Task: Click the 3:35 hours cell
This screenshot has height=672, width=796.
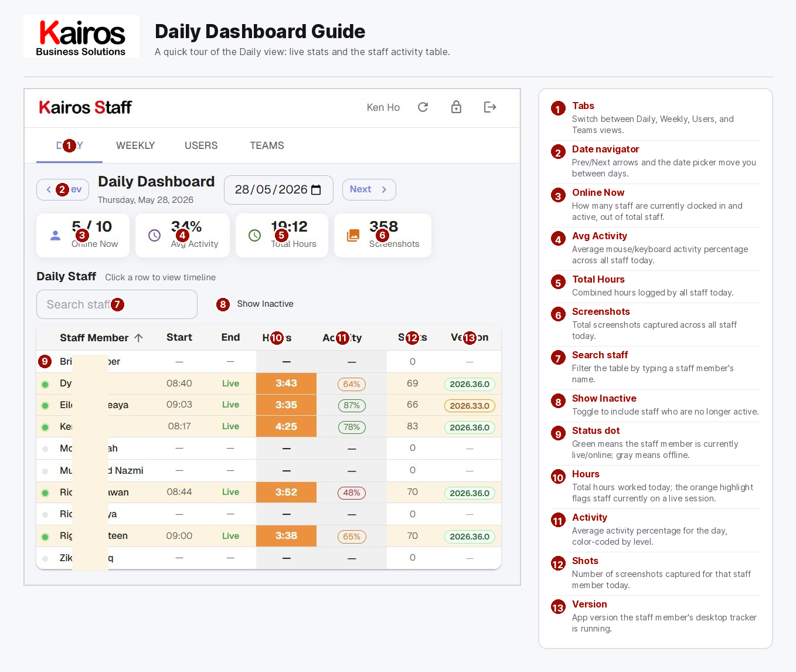Action: 286,405
